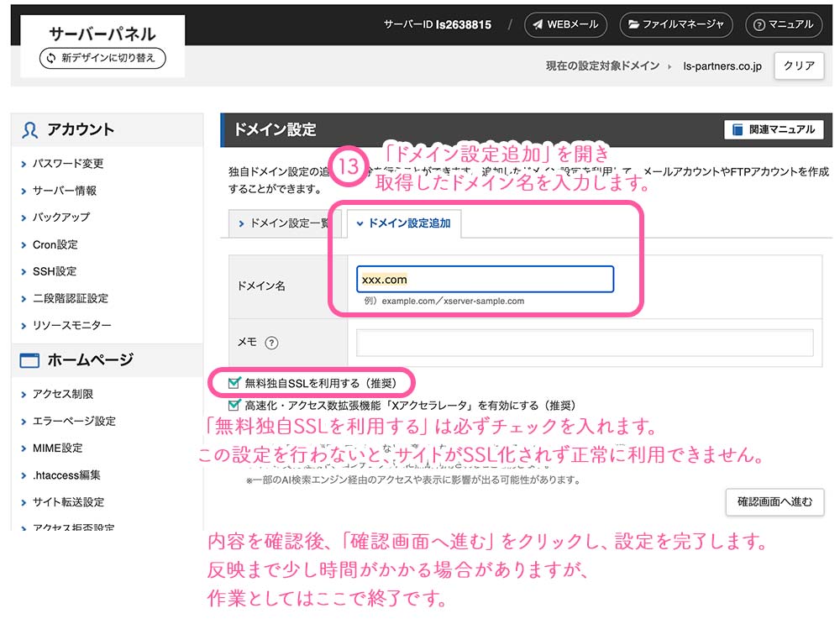Viewport: 840px width, 624px height.
Task: Click the アカウント section user icon
Action: click(x=30, y=130)
